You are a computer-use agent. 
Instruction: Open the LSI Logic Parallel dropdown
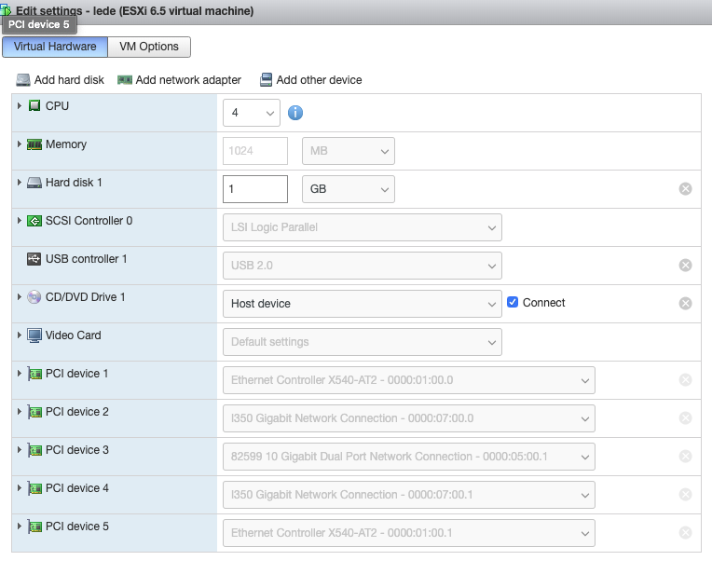coord(363,227)
